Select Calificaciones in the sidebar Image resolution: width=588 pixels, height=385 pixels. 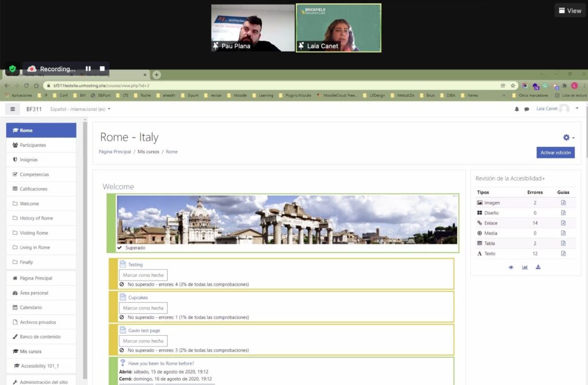tap(33, 189)
